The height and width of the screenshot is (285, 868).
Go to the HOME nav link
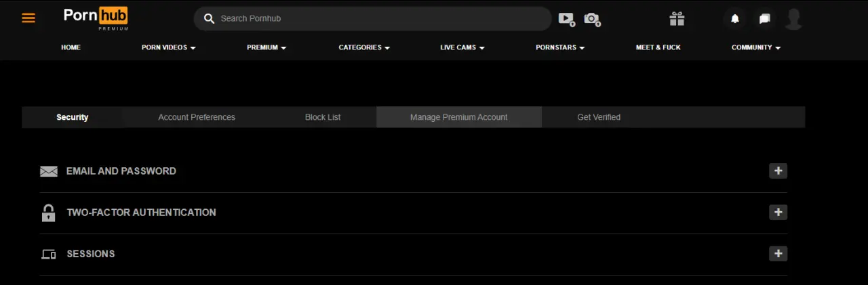pos(71,47)
